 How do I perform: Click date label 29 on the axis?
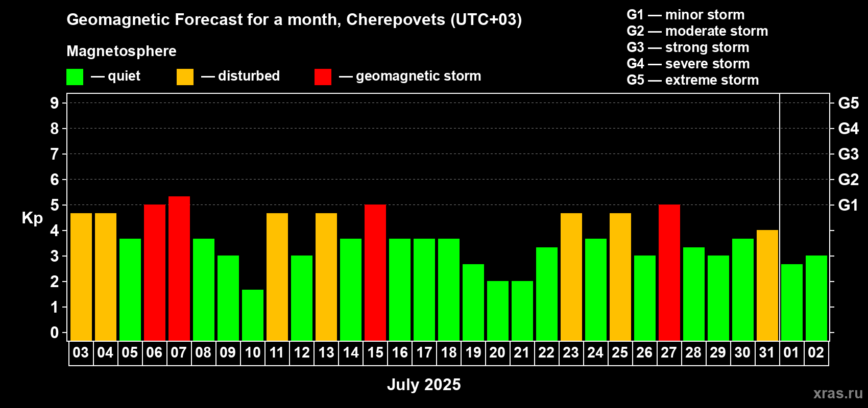click(718, 352)
